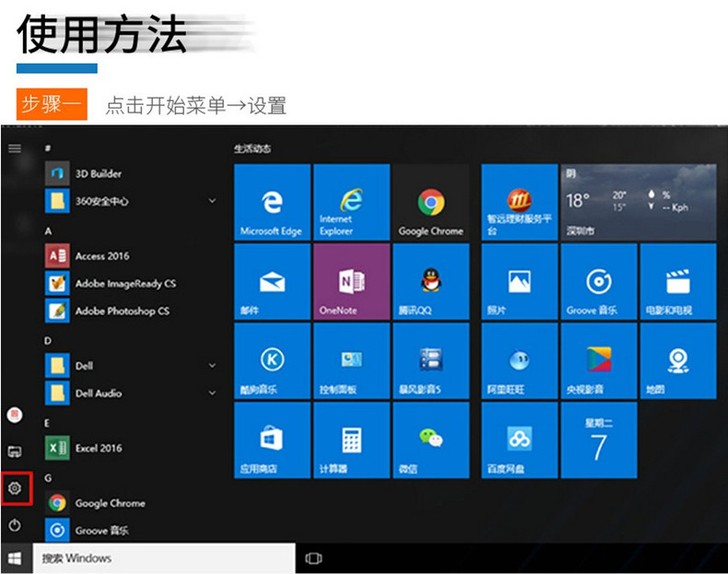Open the 控制面板 tile
728x574 pixels.
coord(351,361)
